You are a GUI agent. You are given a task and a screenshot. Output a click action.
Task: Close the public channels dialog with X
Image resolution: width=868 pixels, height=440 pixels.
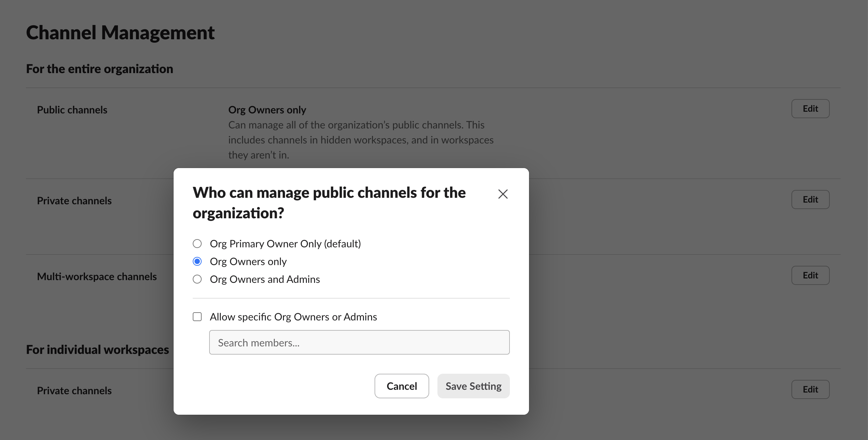[503, 194]
